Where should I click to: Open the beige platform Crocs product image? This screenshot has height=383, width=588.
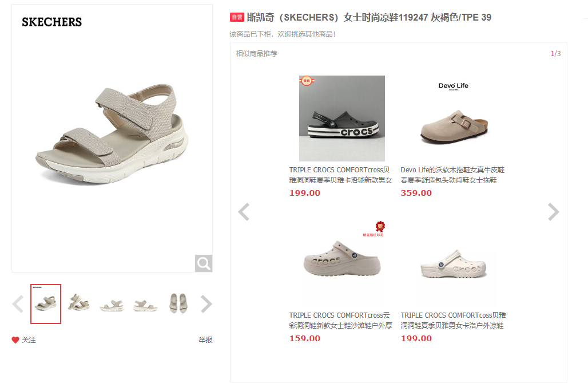click(x=342, y=263)
